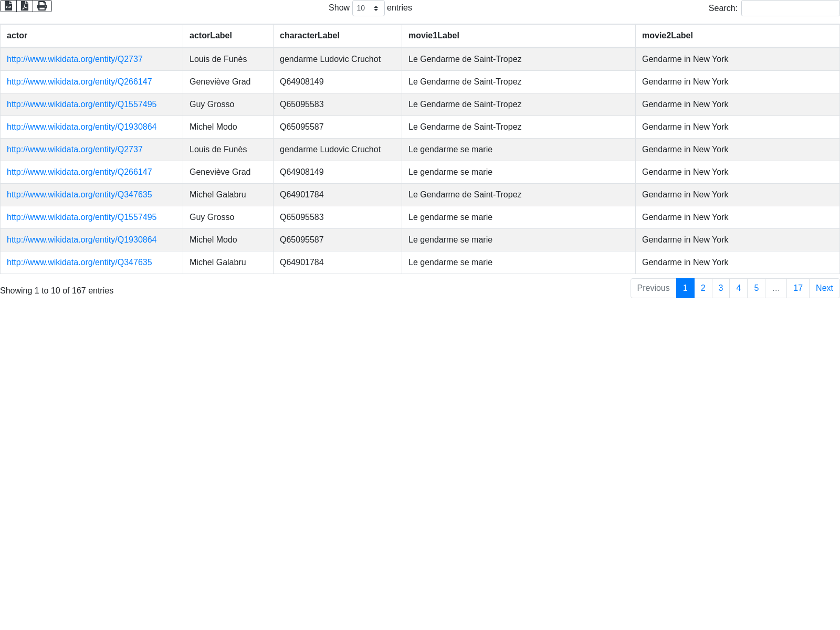840x630 pixels.
Task: Go to page 3 of results
Action: click(721, 288)
